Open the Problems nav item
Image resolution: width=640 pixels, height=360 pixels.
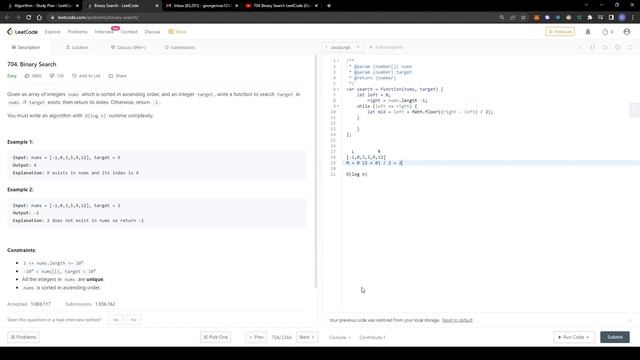(78, 31)
